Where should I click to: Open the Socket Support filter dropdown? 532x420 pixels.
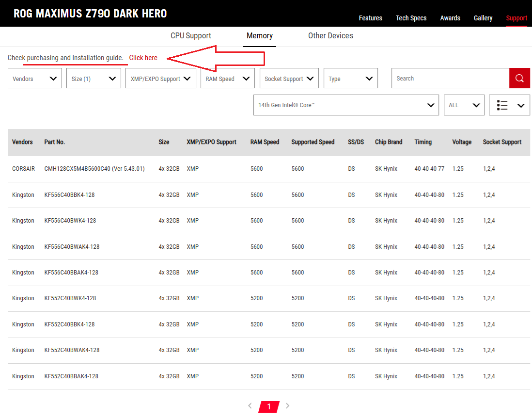coord(289,79)
